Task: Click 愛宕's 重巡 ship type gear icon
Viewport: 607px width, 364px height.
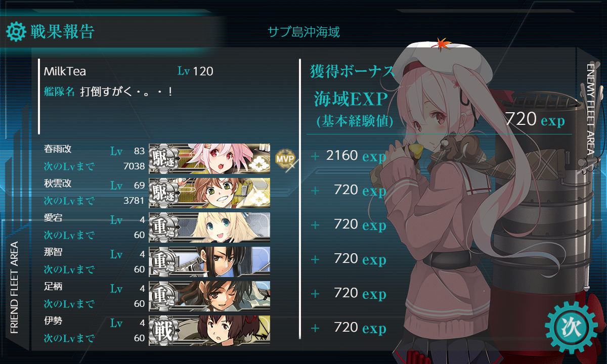Action: (162, 228)
